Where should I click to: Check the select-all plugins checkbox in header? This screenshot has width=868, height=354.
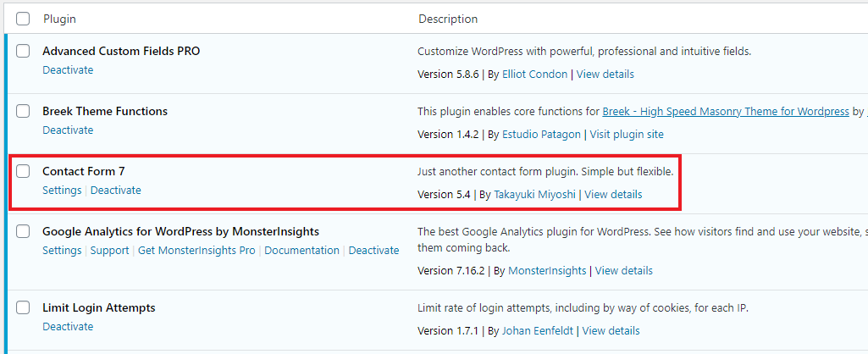(x=23, y=19)
